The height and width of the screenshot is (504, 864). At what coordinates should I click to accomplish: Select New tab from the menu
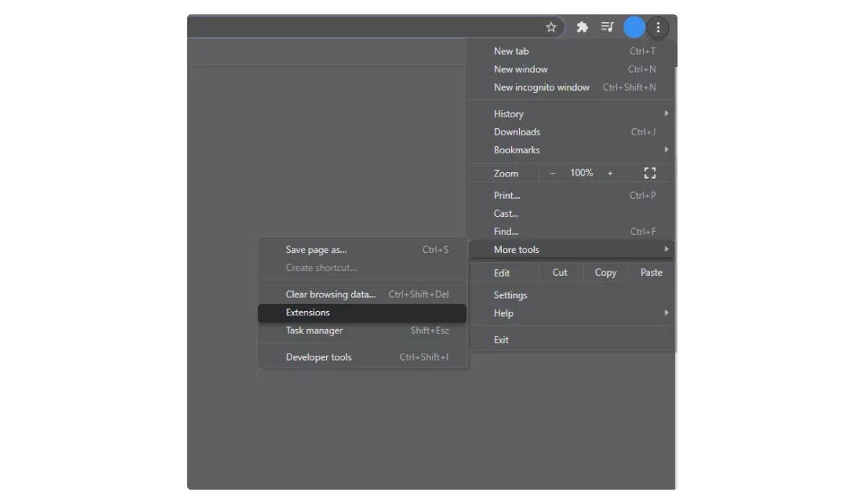click(x=572, y=51)
